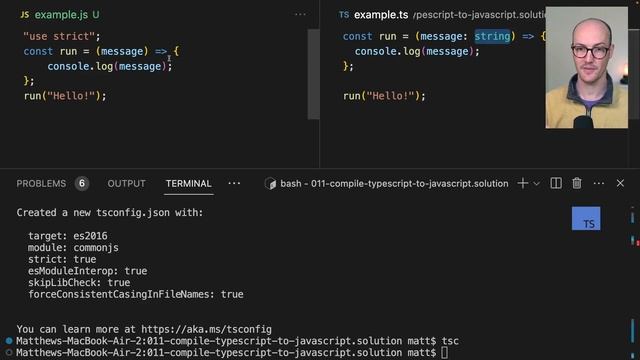Image resolution: width=640 pixels, height=360 pixels.
Task: Click 'run("Hello!")' in example.js
Action: [x=65, y=96]
